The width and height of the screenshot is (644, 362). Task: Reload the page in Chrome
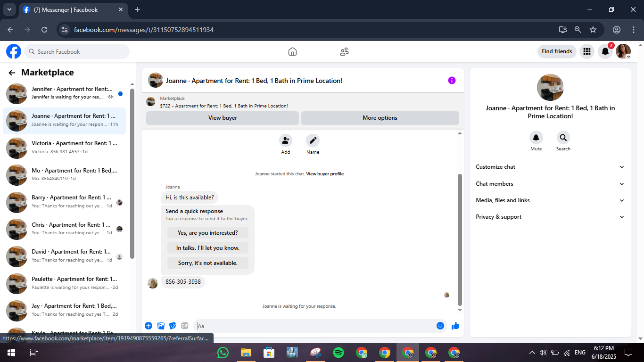pyautogui.click(x=44, y=30)
